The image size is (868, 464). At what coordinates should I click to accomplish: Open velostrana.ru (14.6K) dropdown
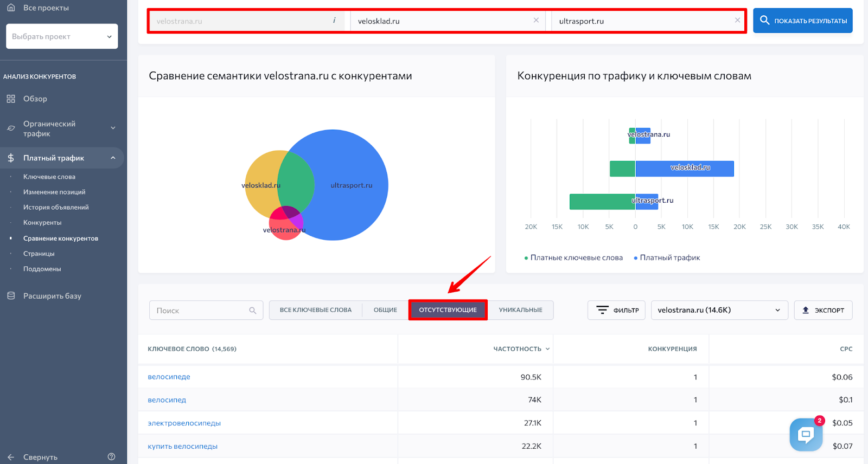[719, 310]
